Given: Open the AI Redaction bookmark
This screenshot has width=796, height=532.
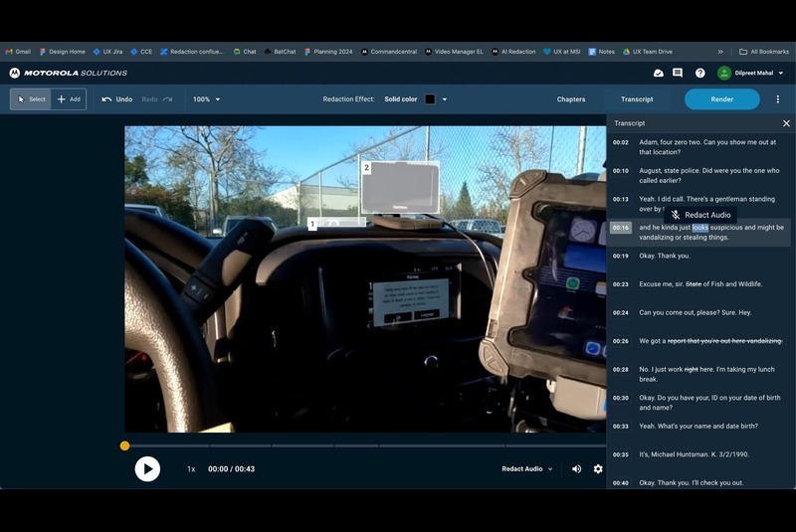Looking at the screenshot, I should point(513,52).
